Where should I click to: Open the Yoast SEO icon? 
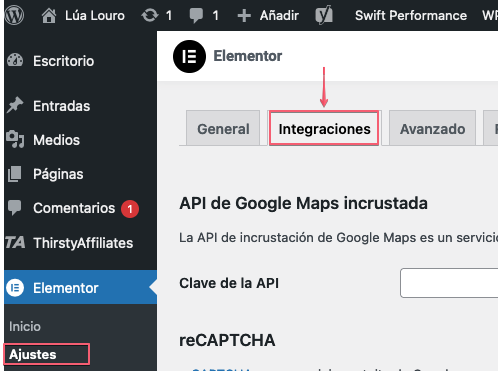coord(324,15)
